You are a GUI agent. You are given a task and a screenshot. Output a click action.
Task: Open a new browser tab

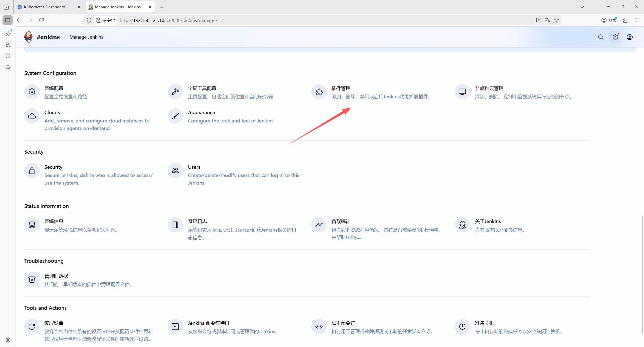[x=162, y=7]
